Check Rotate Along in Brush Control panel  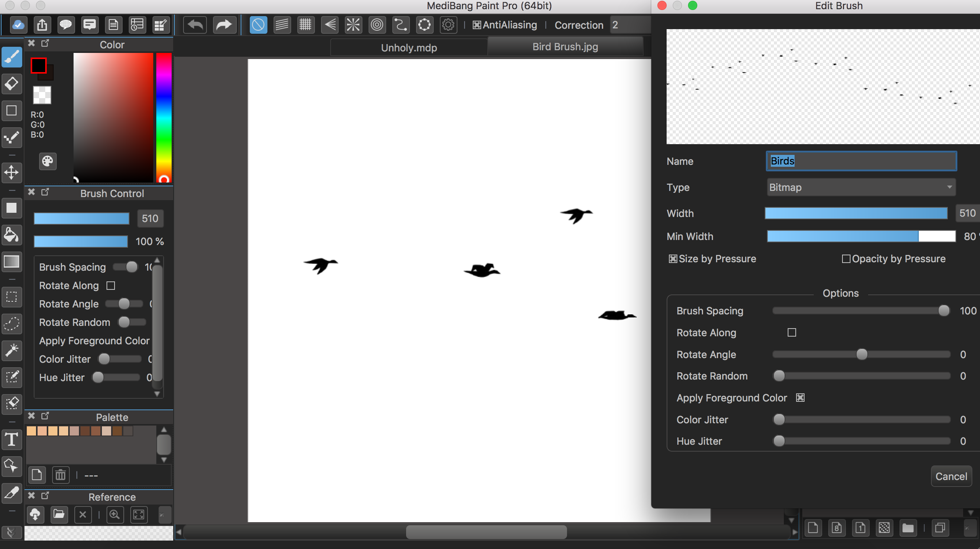(111, 286)
